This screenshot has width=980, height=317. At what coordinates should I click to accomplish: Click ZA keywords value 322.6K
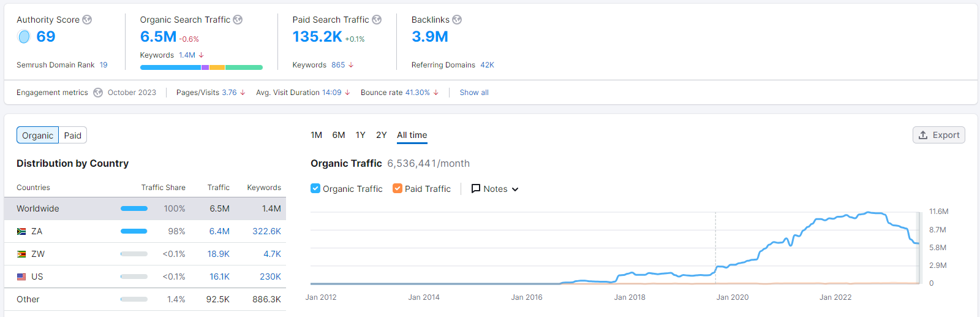click(266, 231)
